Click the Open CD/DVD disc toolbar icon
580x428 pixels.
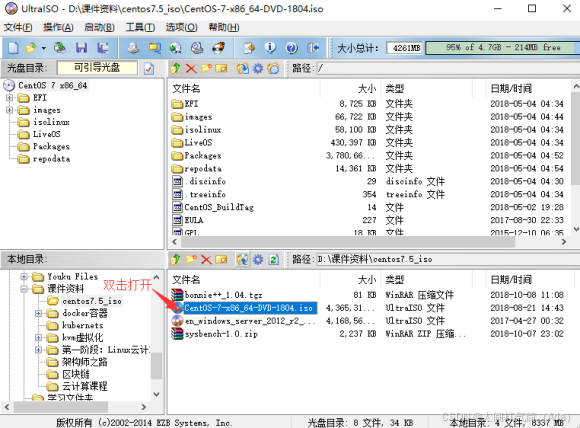60,48
